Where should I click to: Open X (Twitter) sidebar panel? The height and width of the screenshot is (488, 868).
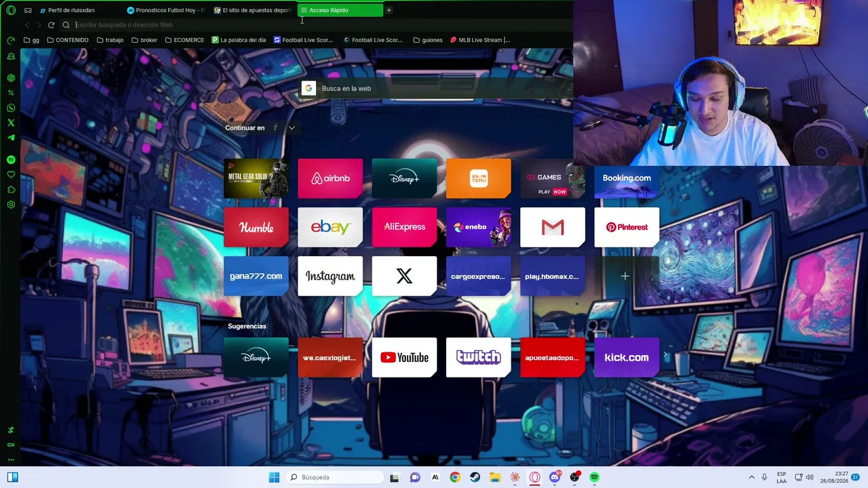pyautogui.click(x=11, y=123)
